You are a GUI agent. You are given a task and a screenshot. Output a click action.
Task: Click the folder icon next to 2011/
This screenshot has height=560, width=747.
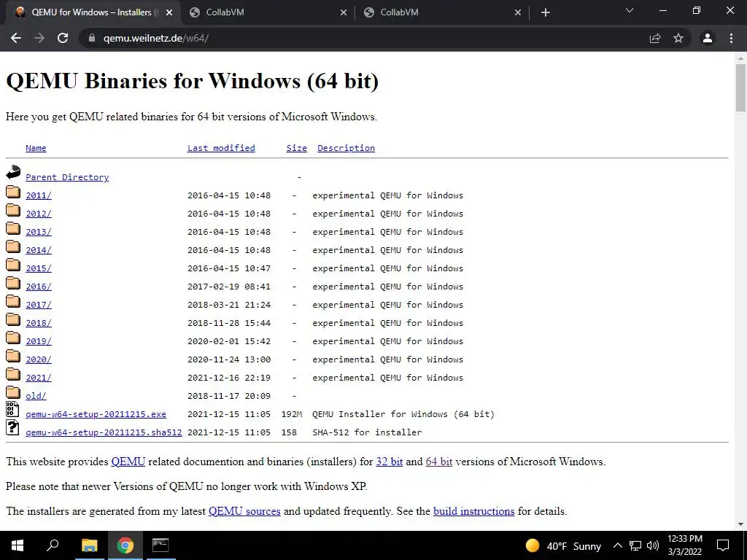(x=13, y=192)
